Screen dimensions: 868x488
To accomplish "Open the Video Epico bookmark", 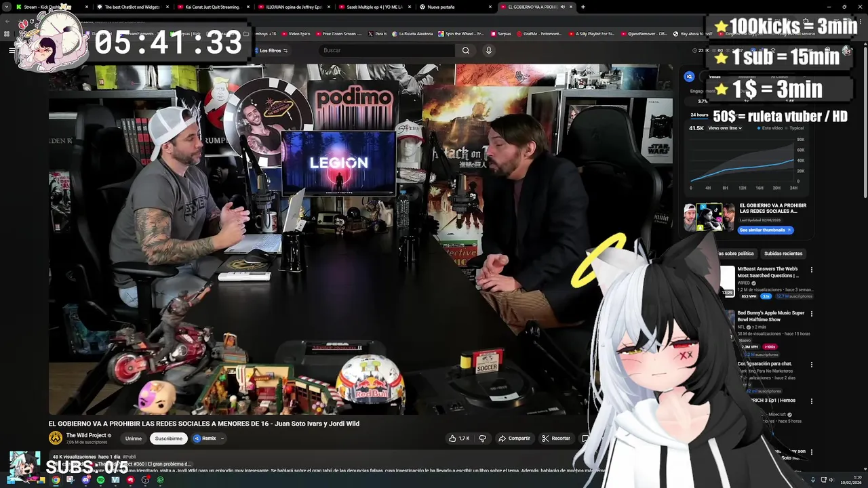I will pos(295,33).
